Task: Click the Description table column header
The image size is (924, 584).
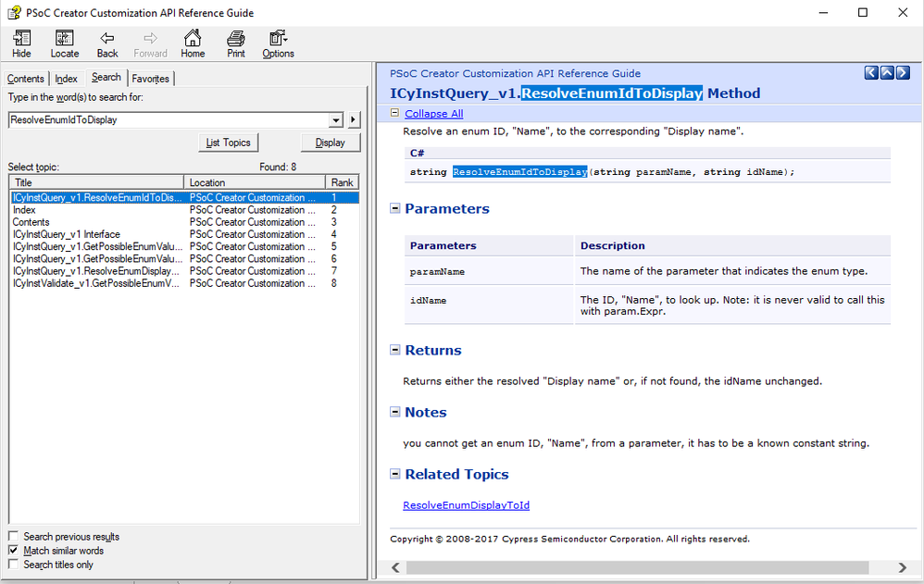Action: [732, 246]
